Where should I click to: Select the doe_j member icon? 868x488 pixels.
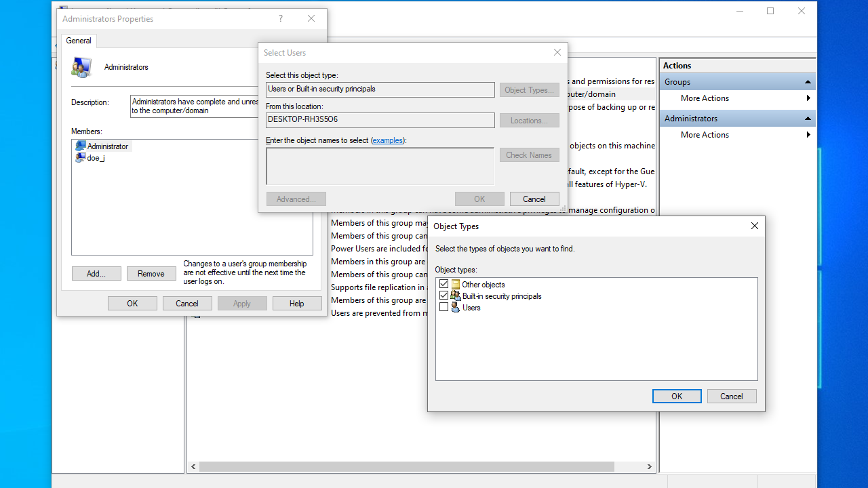point(81,158)
